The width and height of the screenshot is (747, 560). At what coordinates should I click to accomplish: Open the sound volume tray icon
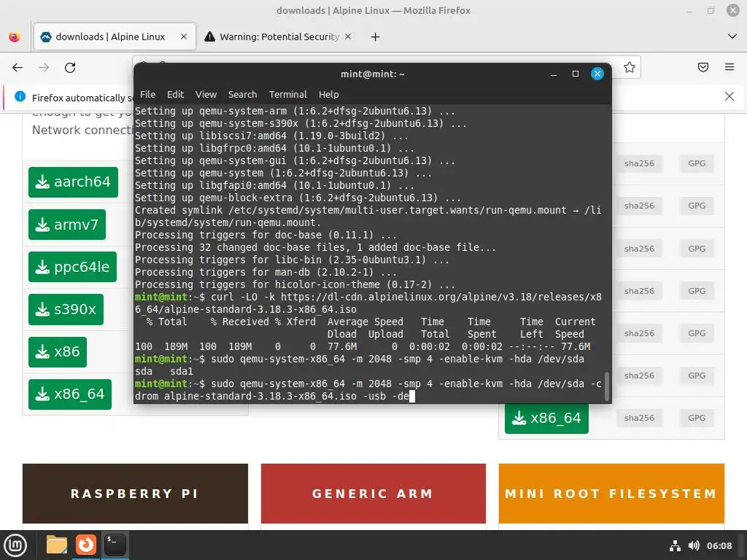click(694, 545)
